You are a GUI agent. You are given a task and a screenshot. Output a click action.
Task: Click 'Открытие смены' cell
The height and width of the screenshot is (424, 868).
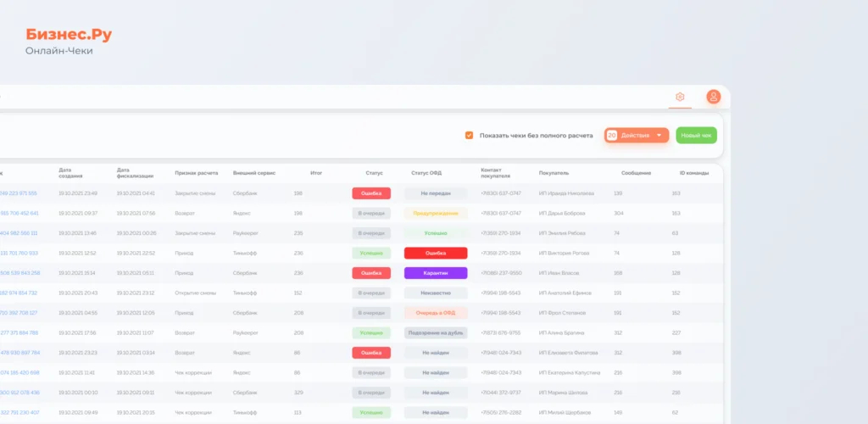pyautogui.click(x=194, y=293)
